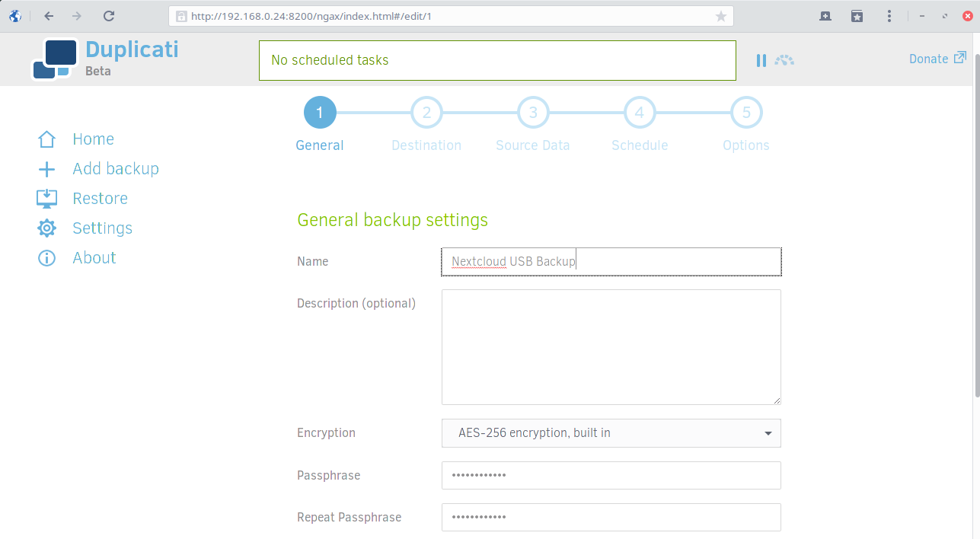Click the Name text field
The width and height of the screenshot is (980, 539).
point(611,262)
